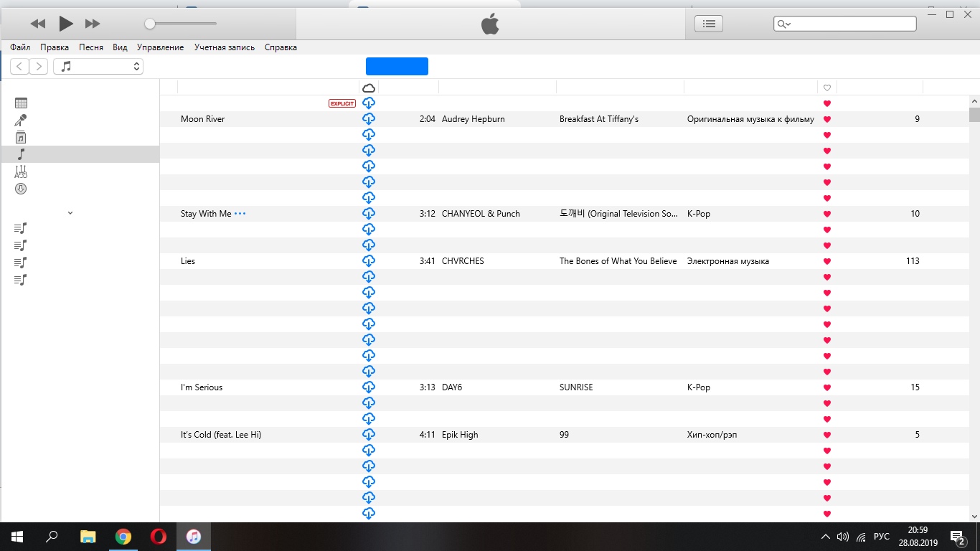This screenshot has width=980, height=551.
Task: Show the Up Next list button
Action: [709, 24]
